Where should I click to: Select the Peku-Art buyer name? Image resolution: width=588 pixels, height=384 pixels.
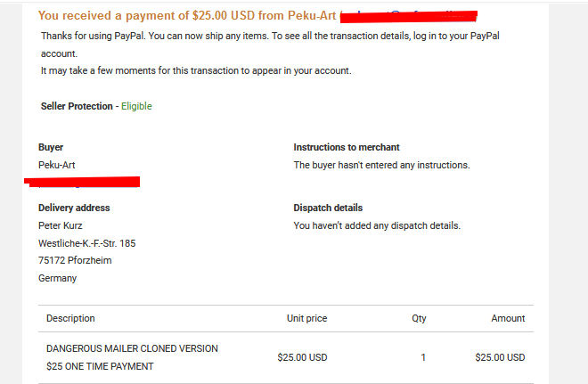click(x=57, y=165)
